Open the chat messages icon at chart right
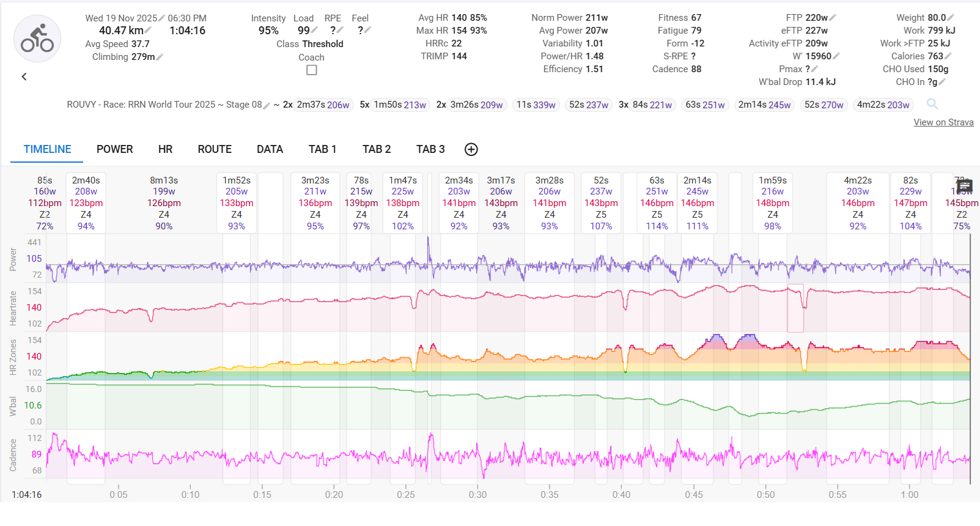The width and height of the screenshot is (980, 526). click(964, 186)
